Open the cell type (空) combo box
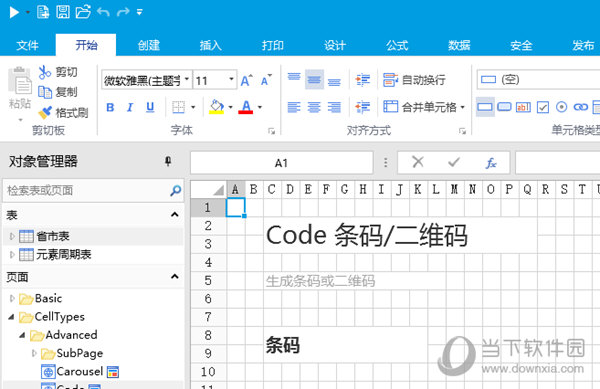Viewport: 600px width, 389px height. pos(538,80)
